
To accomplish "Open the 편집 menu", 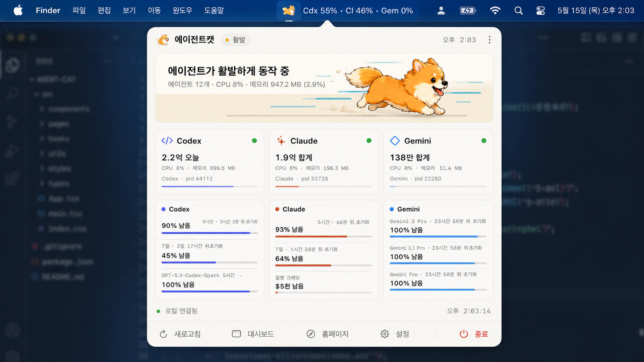I will point(104,10).
